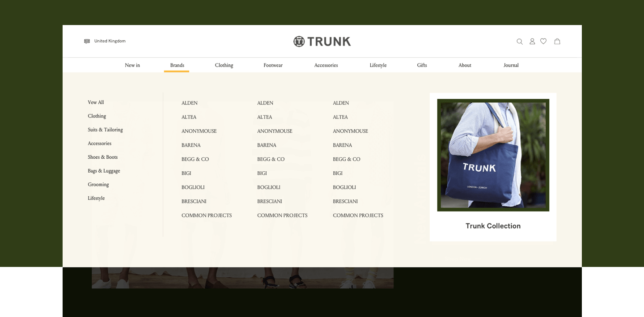644x317 pixels.
Task: Click the COMMON PROJECTS brand
Action: [206, 215]
